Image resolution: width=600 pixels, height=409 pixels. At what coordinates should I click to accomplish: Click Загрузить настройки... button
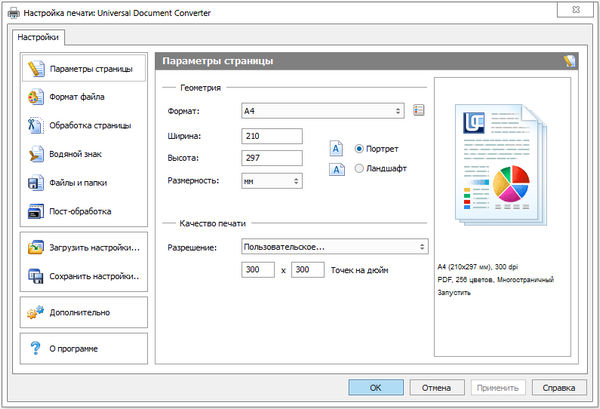click(84, 248)
